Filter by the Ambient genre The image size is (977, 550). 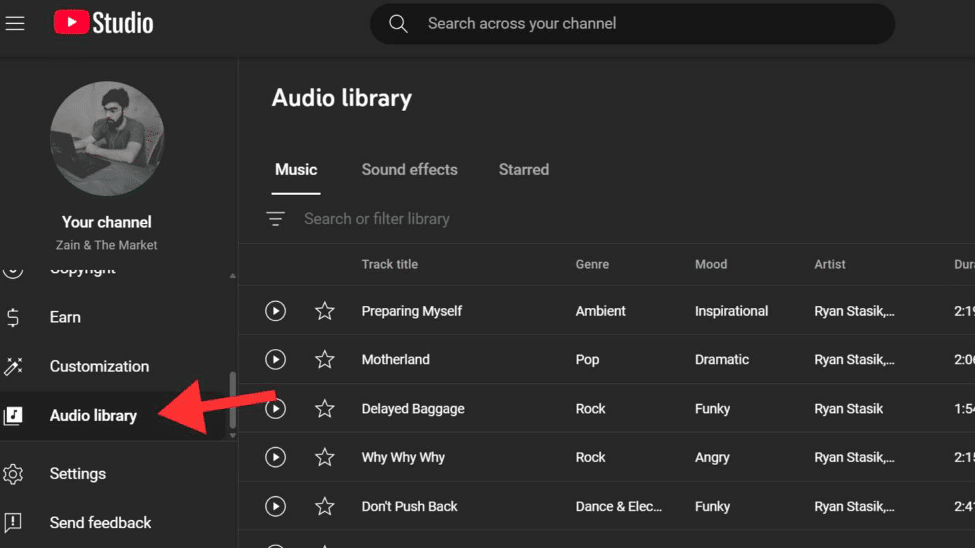tap(600, 311)
